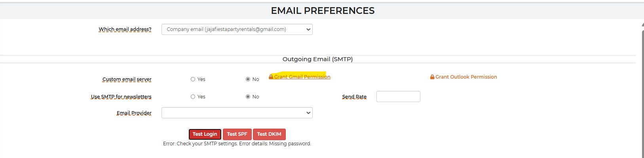Select No for Custom email server

tap(248, 79)
